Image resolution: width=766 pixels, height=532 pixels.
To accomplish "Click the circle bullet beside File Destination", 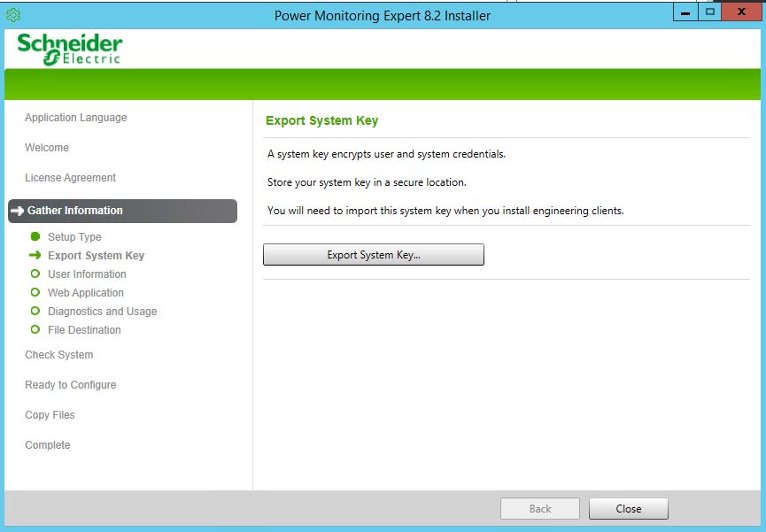I will (x=35, y=330).
